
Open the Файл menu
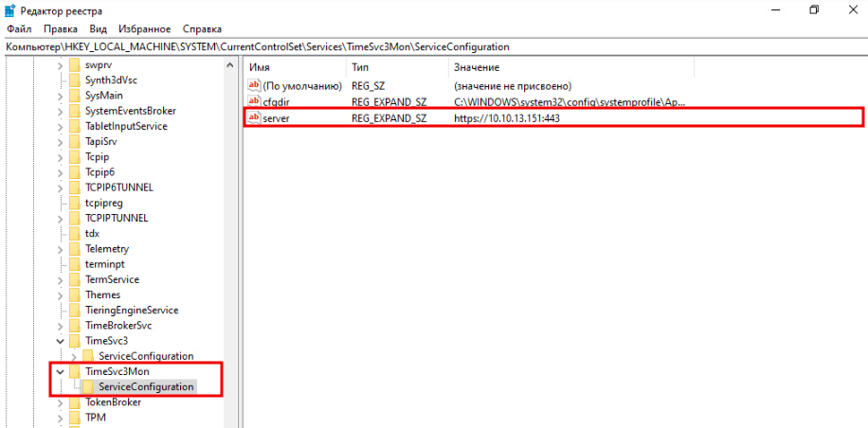[x=19, y=29]
